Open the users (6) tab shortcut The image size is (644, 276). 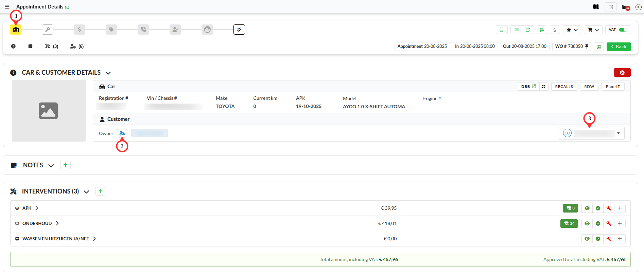77,47
